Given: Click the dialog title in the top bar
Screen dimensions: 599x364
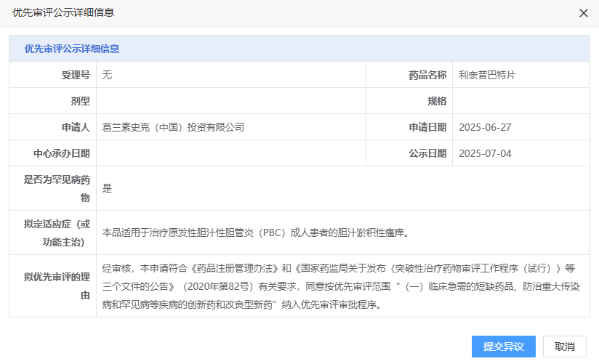Looking at the screenshot, I should tap(63, 13).
